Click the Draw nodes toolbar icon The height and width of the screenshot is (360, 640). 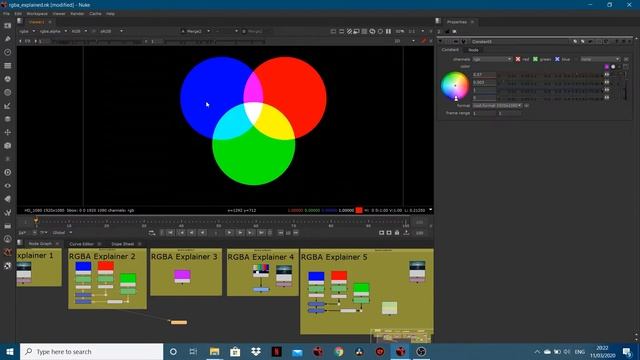[x=7, y=39]
